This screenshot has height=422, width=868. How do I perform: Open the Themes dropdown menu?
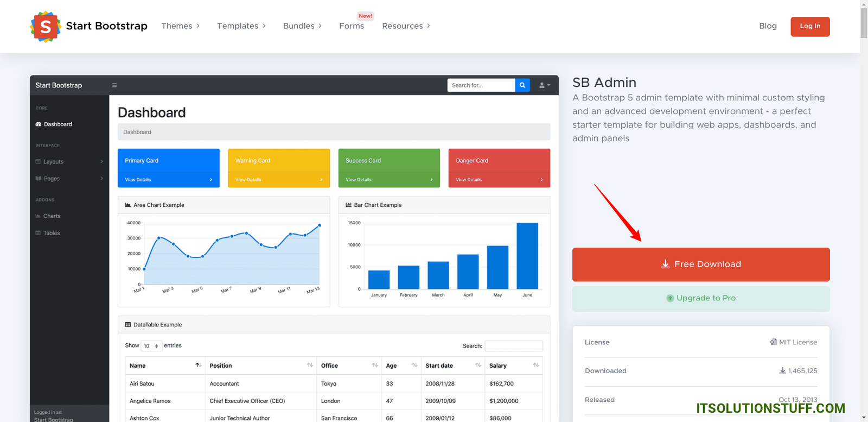click(x=181, y=26)
